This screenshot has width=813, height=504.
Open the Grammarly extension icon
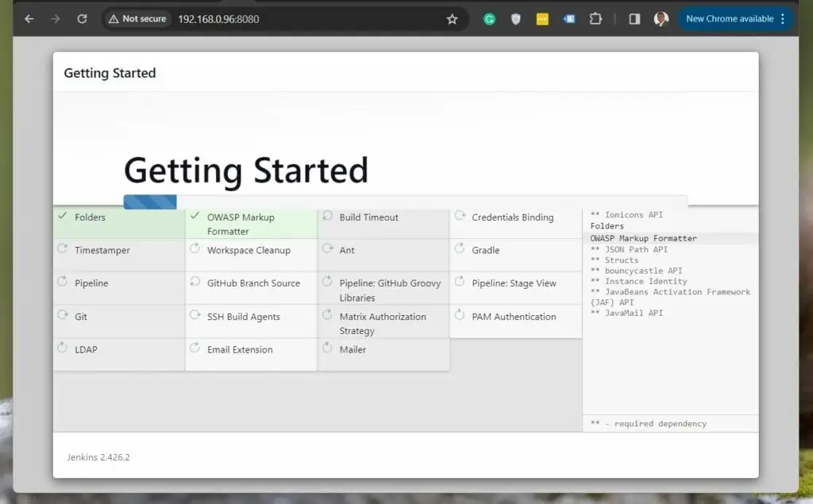(489, 19)
